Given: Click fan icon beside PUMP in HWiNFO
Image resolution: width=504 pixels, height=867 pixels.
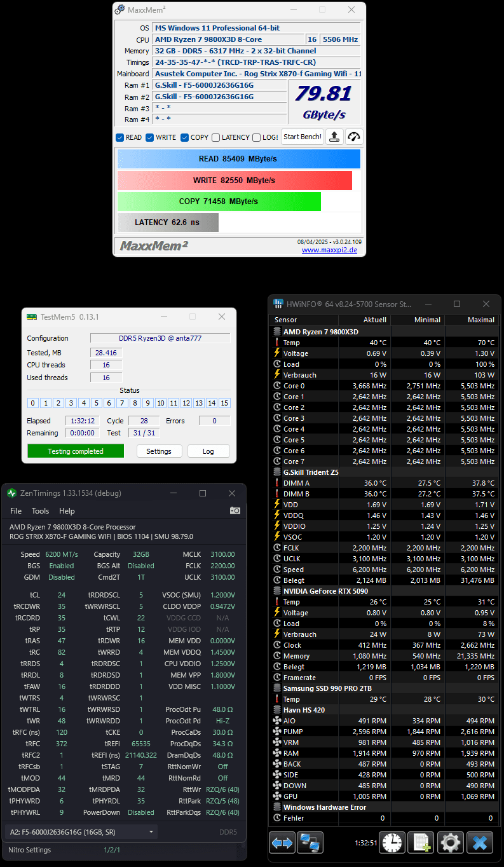Looking at the screenshot, I should [x=277, y=732].
